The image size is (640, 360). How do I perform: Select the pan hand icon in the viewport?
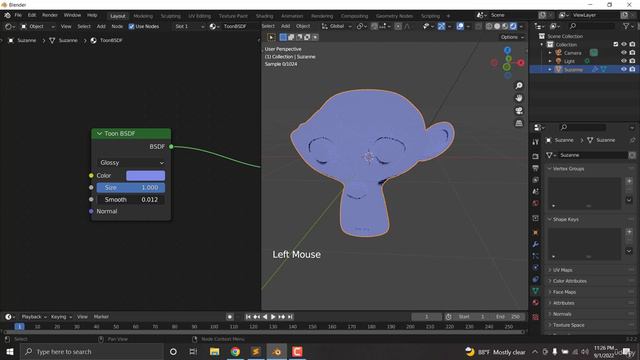(x=519, y=98)
